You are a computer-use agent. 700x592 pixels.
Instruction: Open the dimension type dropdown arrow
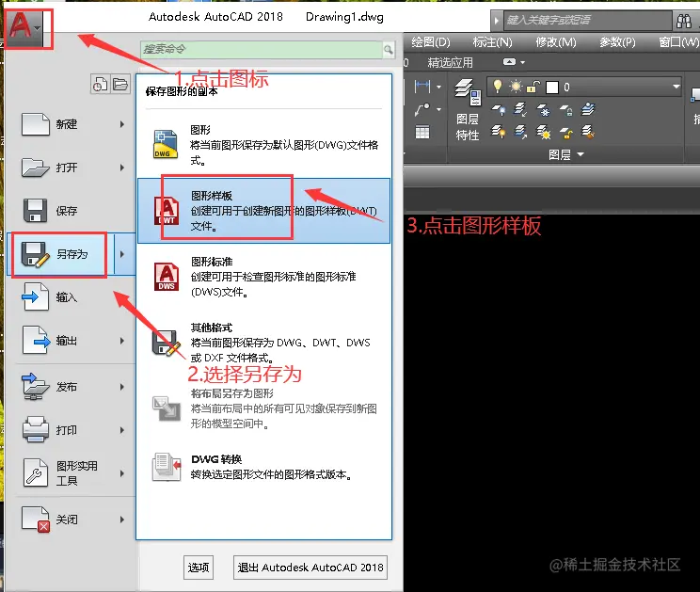coord(438,87)
